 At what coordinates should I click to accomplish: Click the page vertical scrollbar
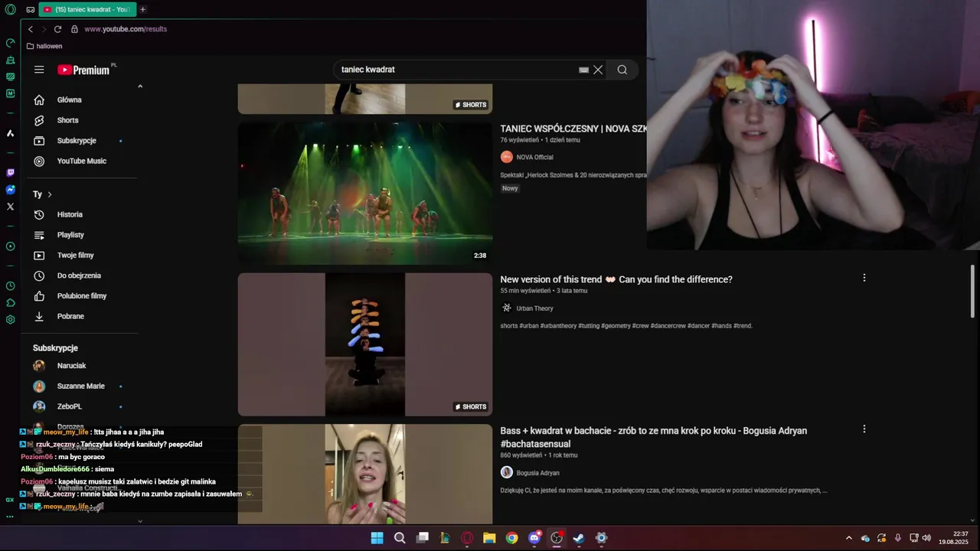pos(973,291)
